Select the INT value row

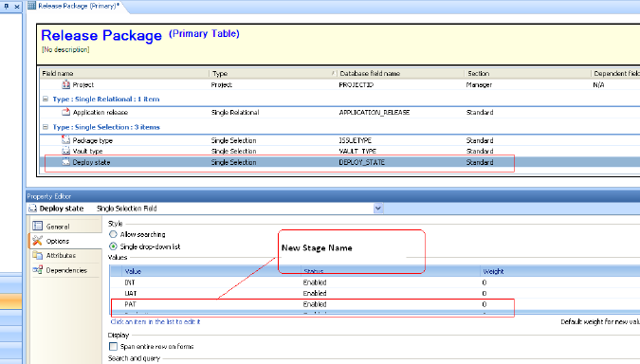pyautogui.click(x=375, y=282)
